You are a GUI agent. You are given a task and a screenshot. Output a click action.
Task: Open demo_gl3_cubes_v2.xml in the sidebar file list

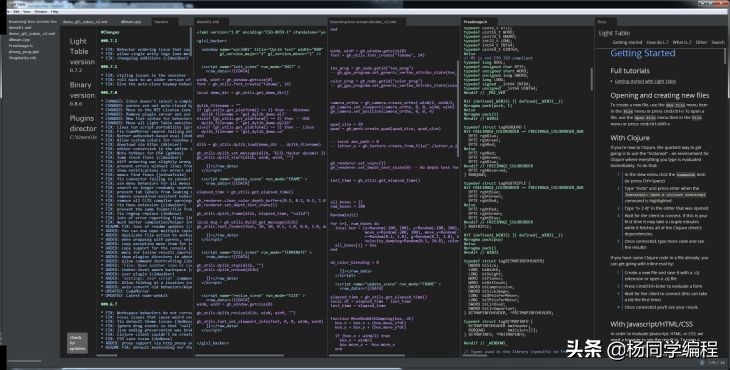(x=32, y=34)
